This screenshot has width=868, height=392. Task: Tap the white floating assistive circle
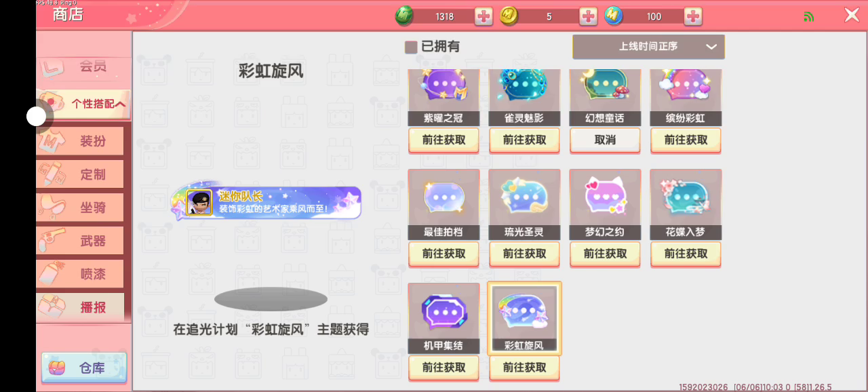pyautogui.click(x=36, y=117)
